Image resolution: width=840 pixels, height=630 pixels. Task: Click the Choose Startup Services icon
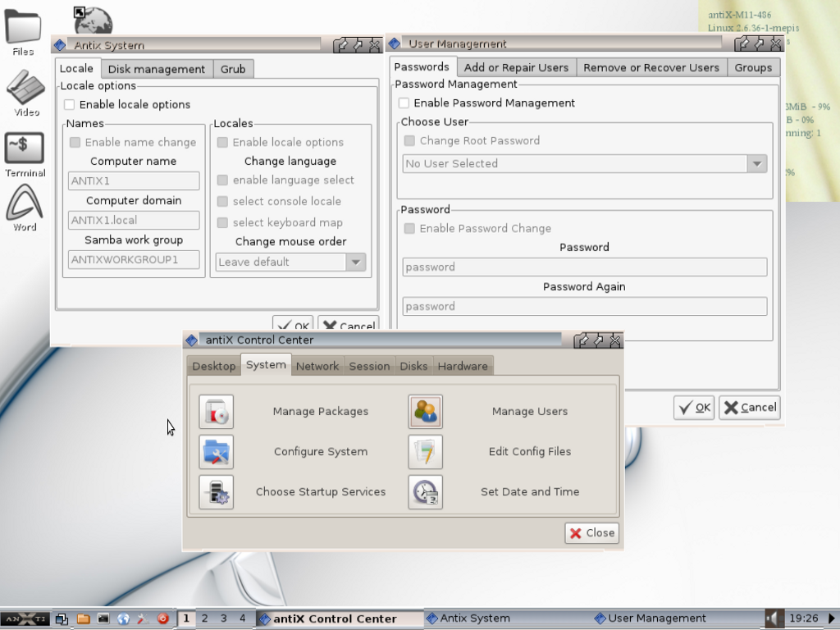coord(216,492)
